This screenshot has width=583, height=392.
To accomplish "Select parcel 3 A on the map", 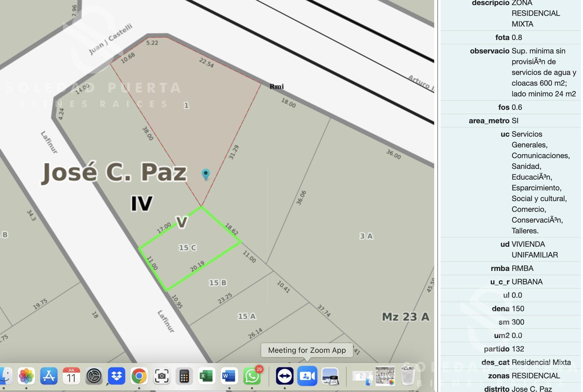I will click(366, 236).
